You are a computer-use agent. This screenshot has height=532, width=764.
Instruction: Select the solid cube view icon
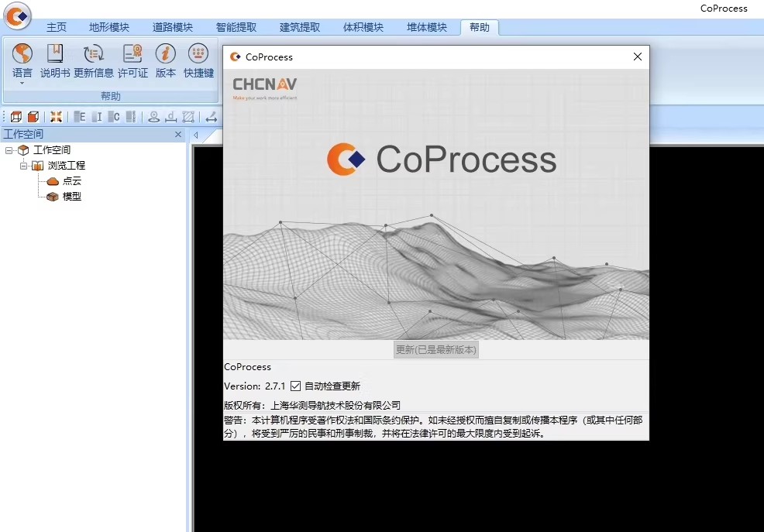point(33,117)
